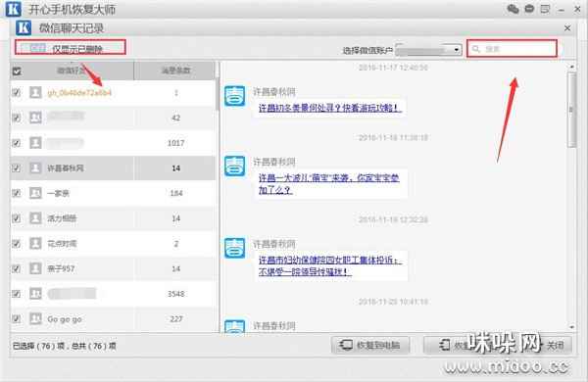Viewport: 588px width, 382px height.
Task: Click sender avatar beside 许昌市妇幼保健院 message
Action: tap(235, 248)
